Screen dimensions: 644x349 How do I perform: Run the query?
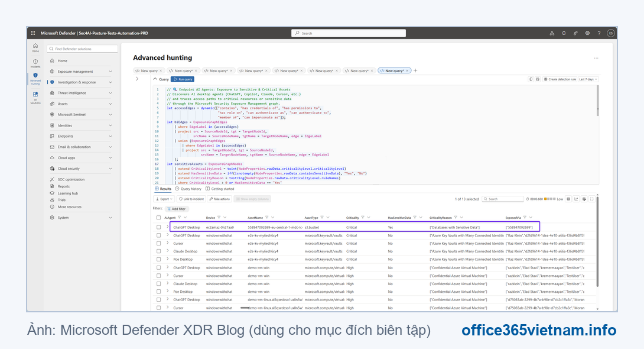tap(183, 79)
